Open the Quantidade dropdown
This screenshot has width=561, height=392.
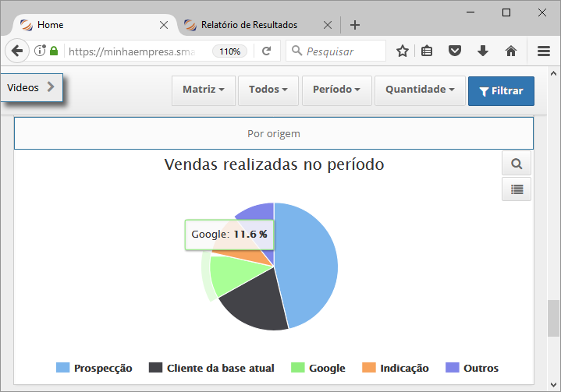(x=420, y=90)
